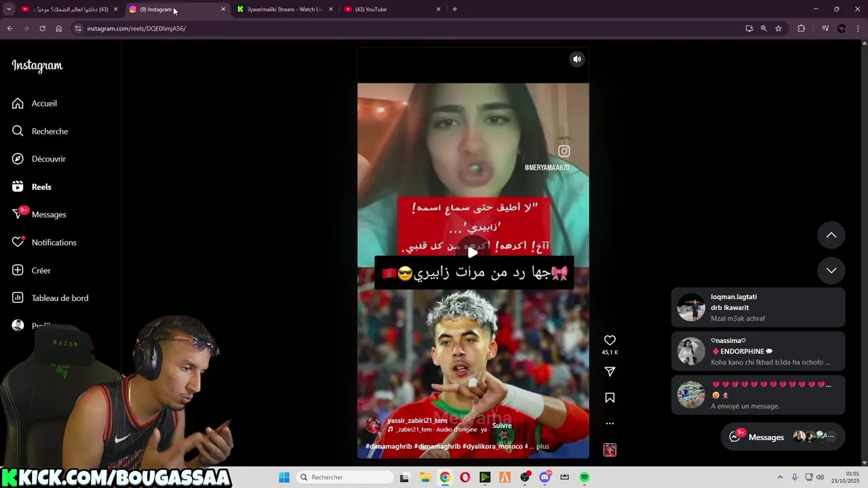Click the Instagram logo
This screenshot has width=868, height=488.
(37, 66)
